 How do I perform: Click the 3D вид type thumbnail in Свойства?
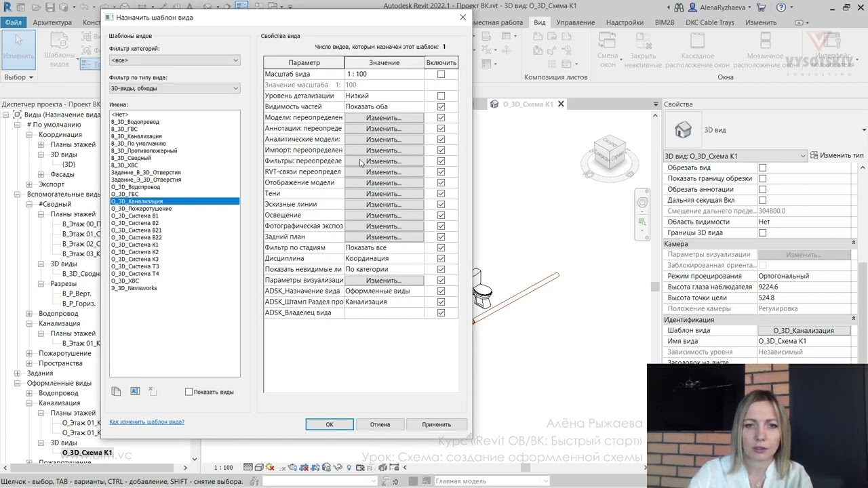click(x=683, y=129)
